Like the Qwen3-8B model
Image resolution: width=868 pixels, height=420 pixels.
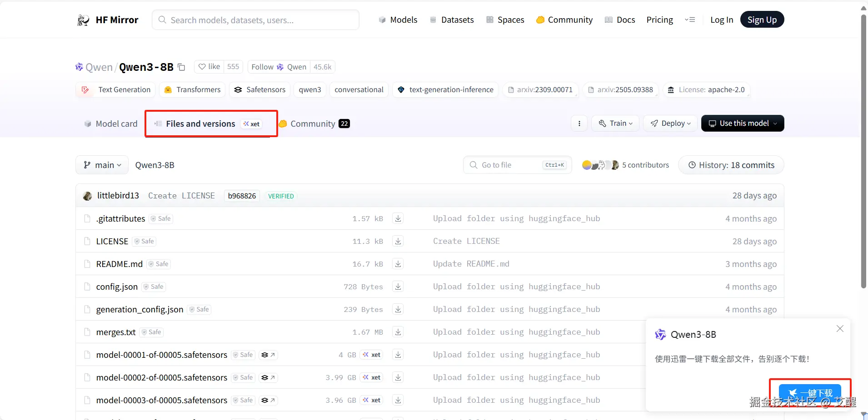[x=209, y=67]
